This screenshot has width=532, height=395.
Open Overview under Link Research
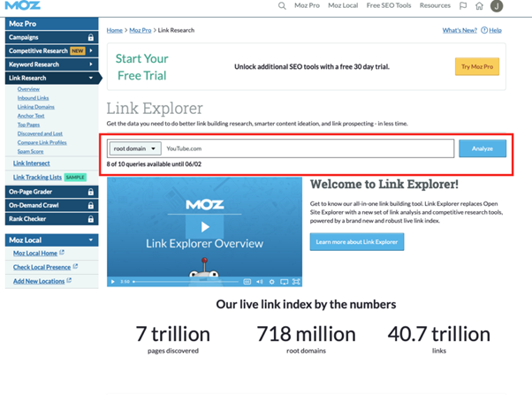(28, 89)
